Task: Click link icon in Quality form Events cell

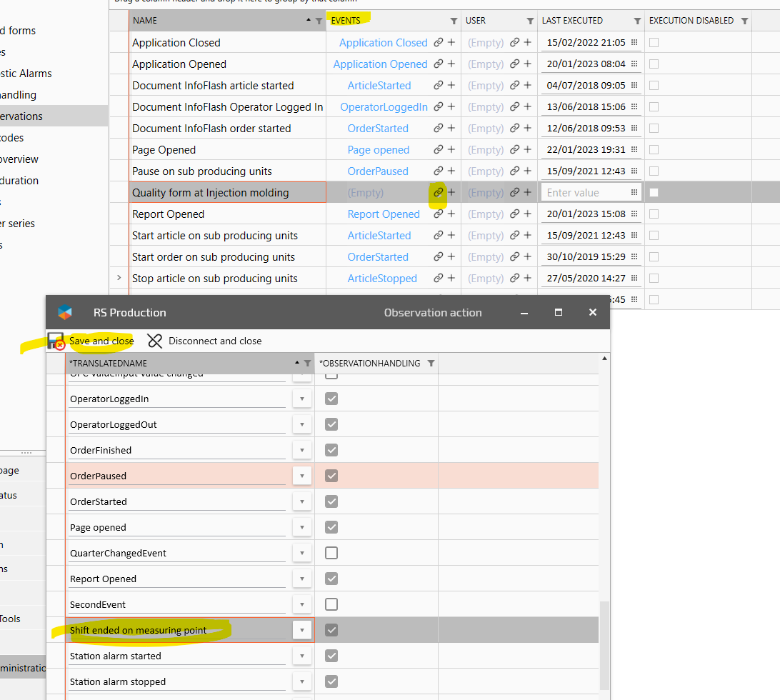Action: pos(439,193)
